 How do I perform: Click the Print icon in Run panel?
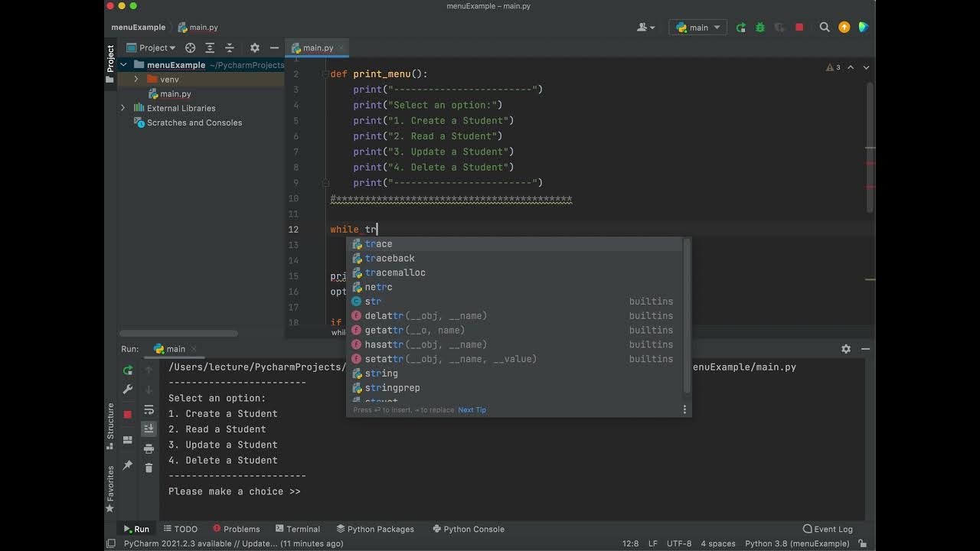pos(149,448)
